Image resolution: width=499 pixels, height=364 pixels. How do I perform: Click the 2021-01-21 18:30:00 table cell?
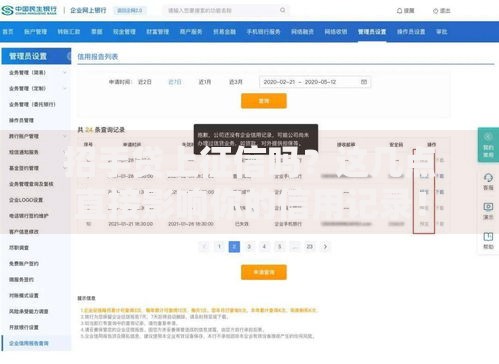[x=131, y=224]
